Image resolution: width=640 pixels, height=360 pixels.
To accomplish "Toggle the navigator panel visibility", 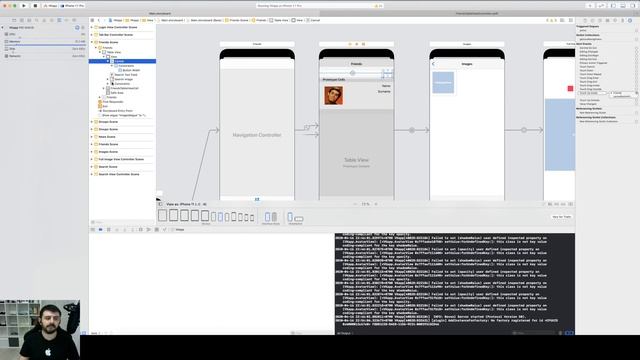I will coord(613,6).
